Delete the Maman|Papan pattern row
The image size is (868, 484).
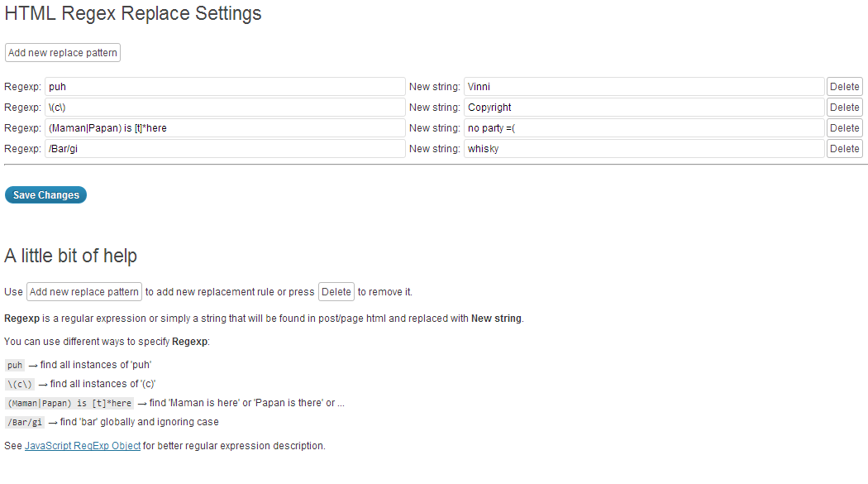[844, 128]
